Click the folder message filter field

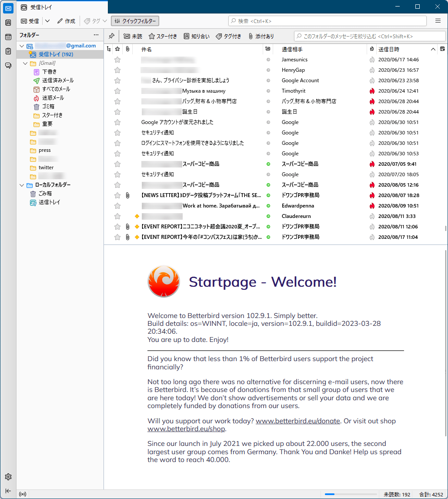(x=370, y=36)
